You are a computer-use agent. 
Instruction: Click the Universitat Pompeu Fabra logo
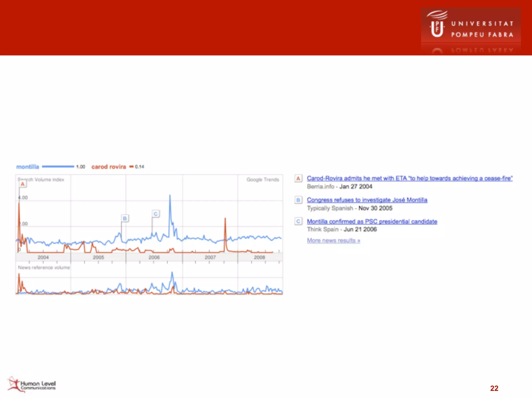pyautogui.click(x=470, y=26)
